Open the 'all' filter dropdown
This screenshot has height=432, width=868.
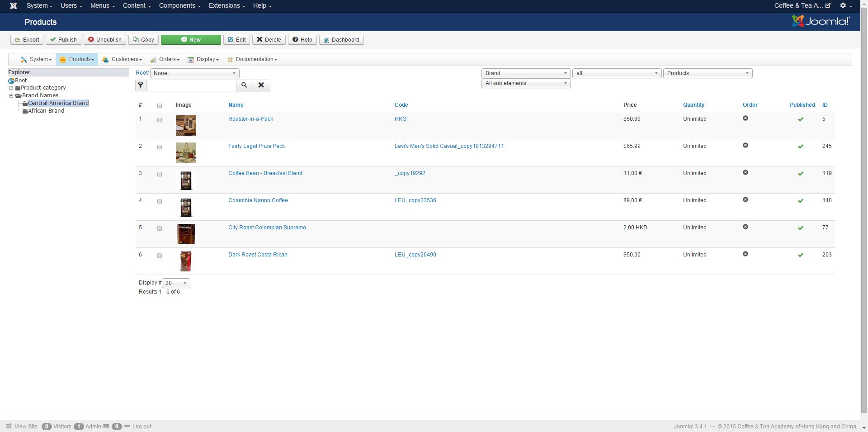(617, 73)
